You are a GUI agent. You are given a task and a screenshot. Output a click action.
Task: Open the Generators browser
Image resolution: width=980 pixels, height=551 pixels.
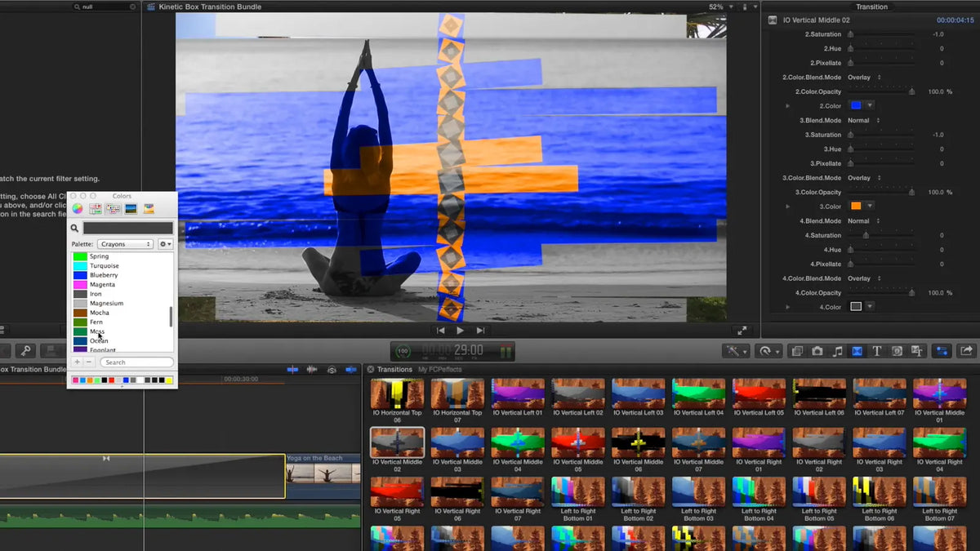(897, 351)
